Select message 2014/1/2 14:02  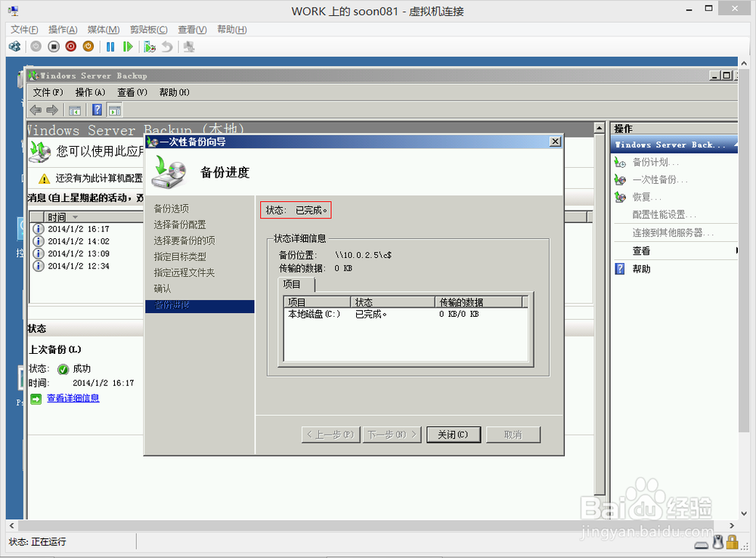[x=78, y=241]
